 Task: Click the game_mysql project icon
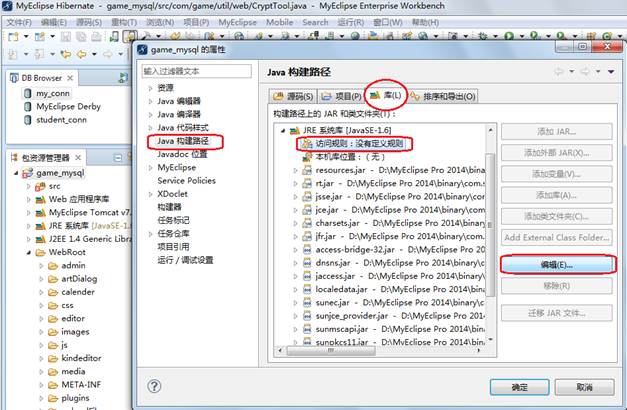point(28,173)
